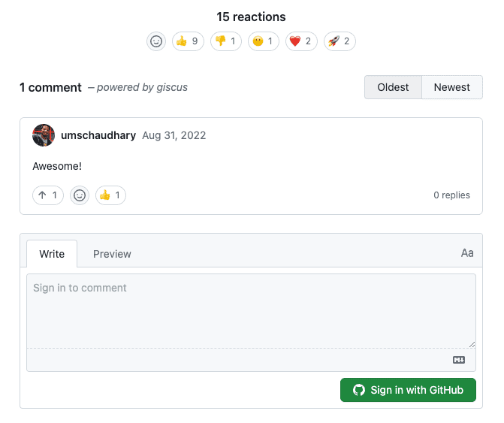Click umschaudhary's avatar picture
Screen dimensions: 504x423
coord(44,135)
